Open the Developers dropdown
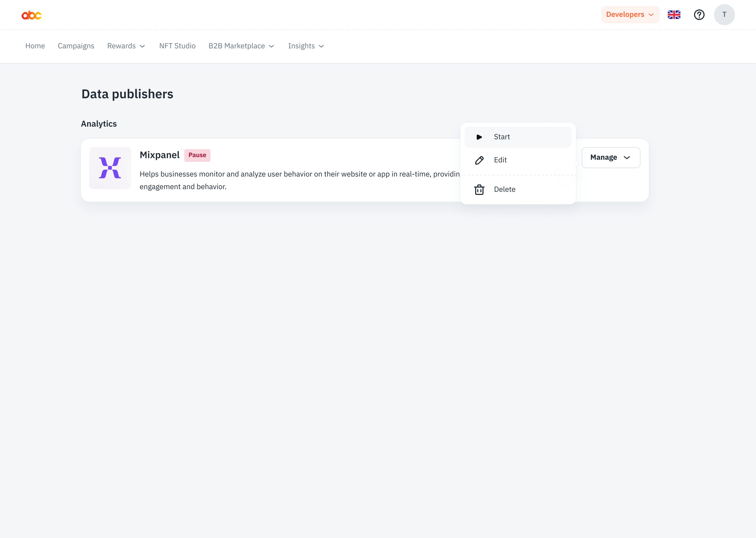 tap(629, 14)
